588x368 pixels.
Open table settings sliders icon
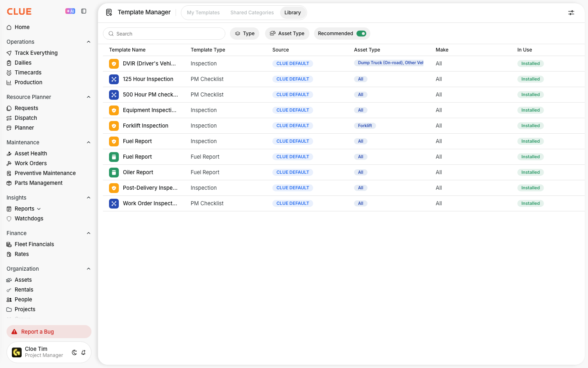click(x=571, y=13)
